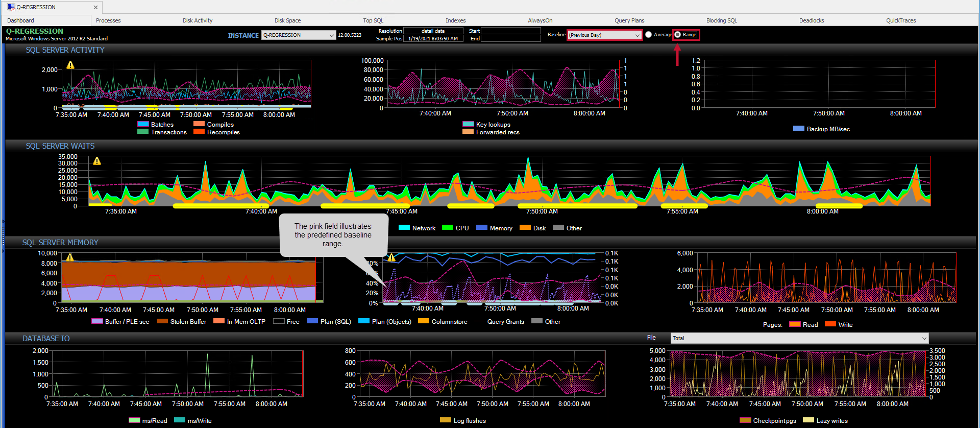The image size is (980, 428).
Task: Open the Indexes tab
Action: pyautogui.click(x=455, y=20)
